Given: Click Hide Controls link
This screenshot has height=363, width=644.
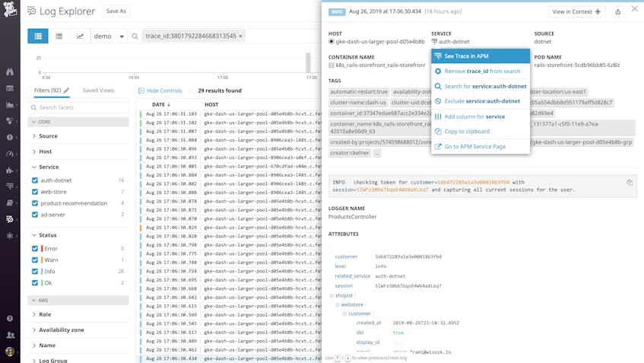Looking at the screenshot, I should pos(160,91).
